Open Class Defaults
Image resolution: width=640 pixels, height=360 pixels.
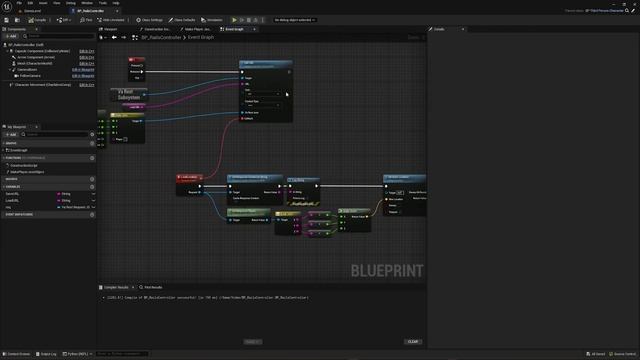[182, 20]
